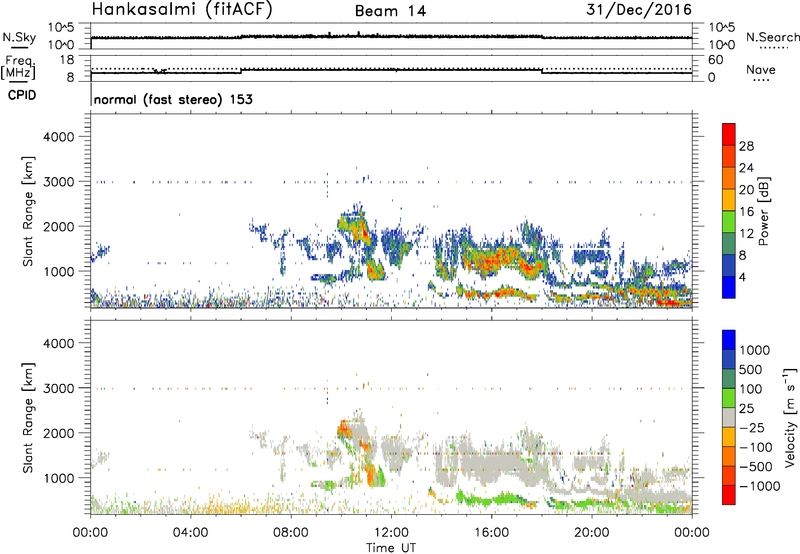Select the 4 tick on Power colorbar
800x554 pixels.
click(743, 278)
